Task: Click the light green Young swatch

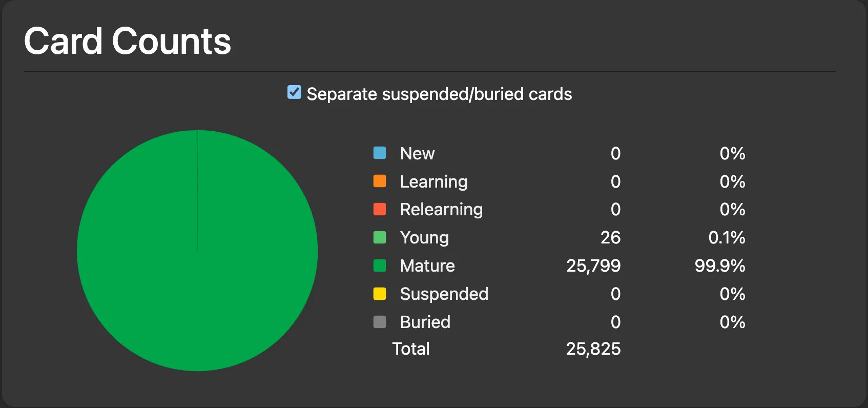Action: tap(380, 237)
